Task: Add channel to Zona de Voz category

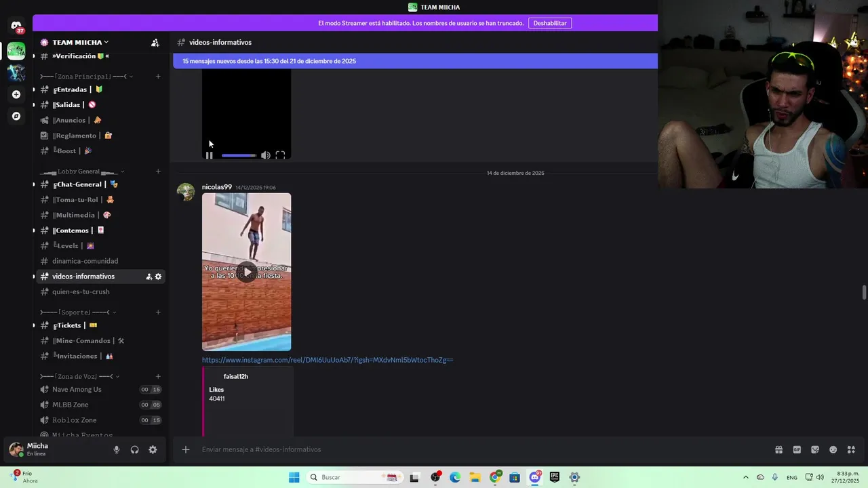Action: pos(158,376)
